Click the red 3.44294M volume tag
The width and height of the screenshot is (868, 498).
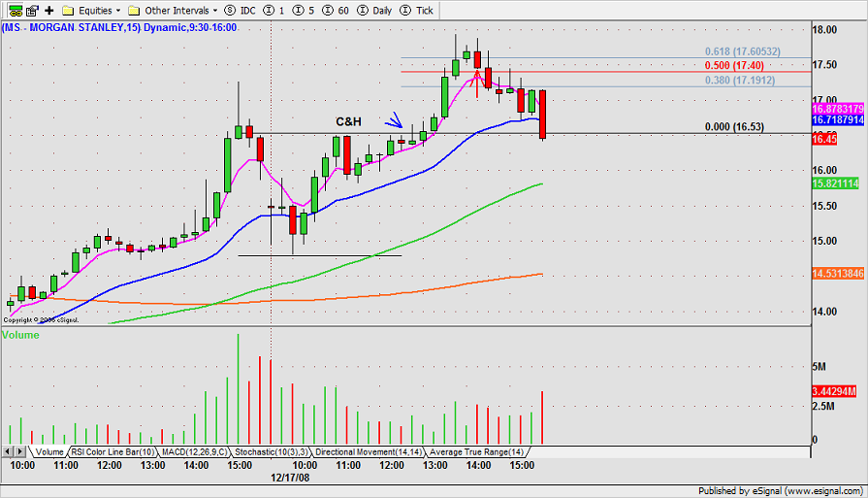[x=834, y=391]
